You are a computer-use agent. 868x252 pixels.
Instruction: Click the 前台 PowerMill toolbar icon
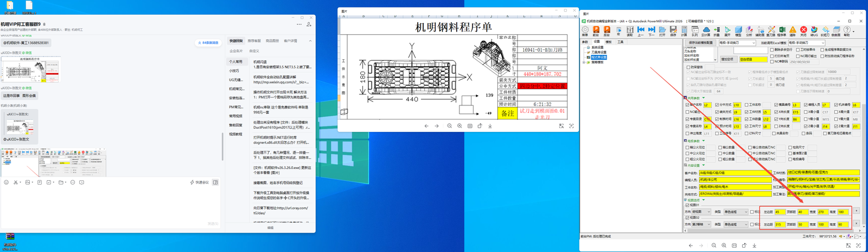pos(596,30)
